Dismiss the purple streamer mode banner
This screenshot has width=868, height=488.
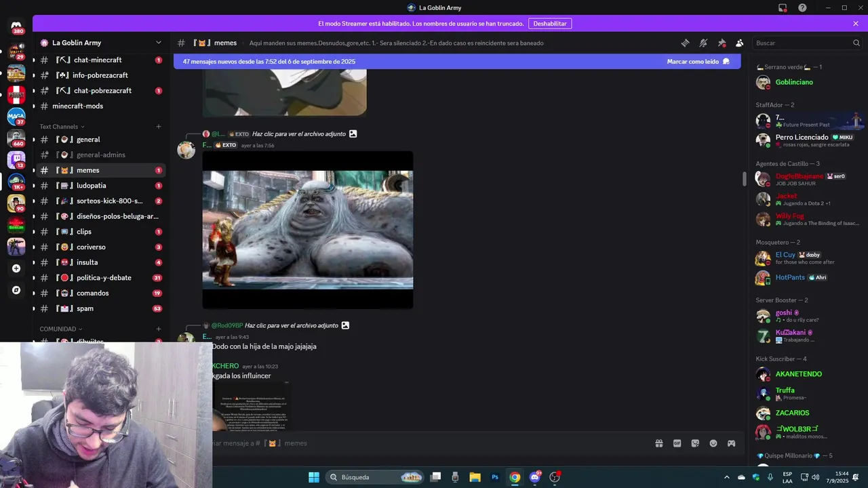[x=856, y=23]
